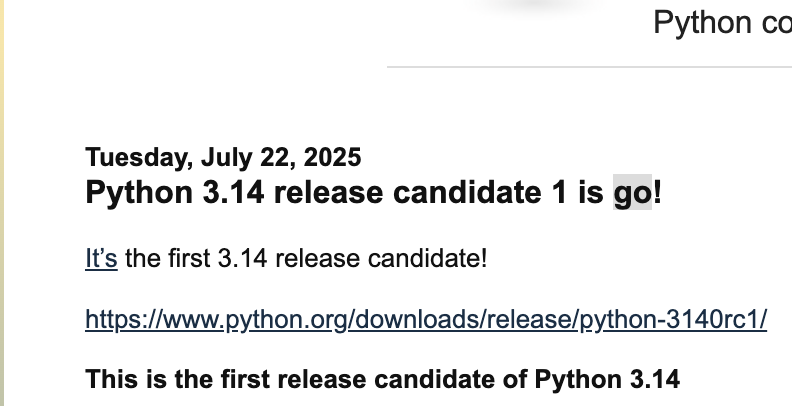
Task: Click the bold "This is the first release candidate" subheading
Action: coord(382,379)
